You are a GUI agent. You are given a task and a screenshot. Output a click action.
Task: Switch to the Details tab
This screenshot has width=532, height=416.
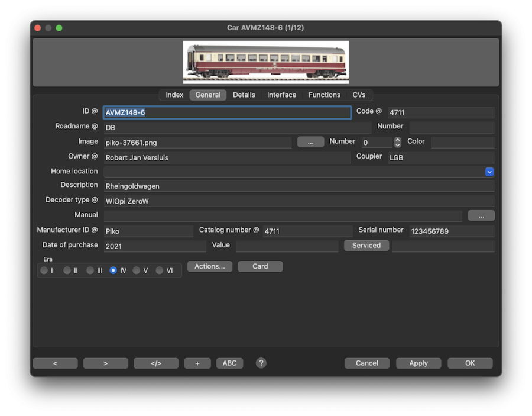[244, 95]
